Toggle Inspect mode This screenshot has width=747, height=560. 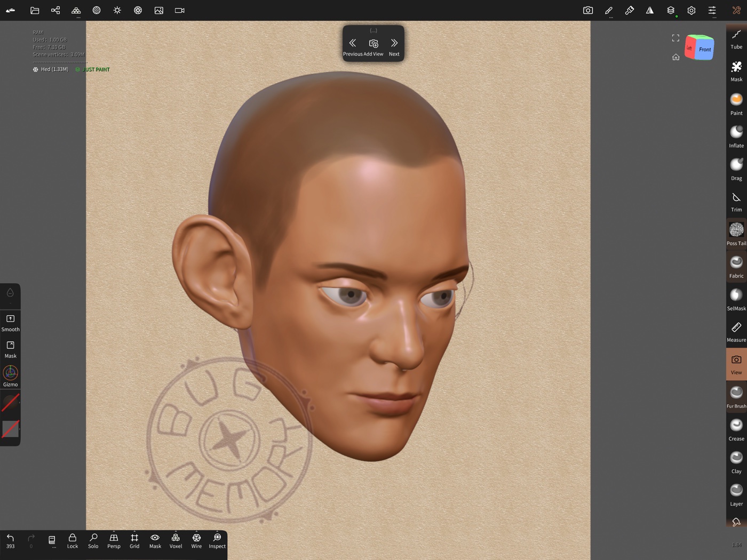[x=217, y=541]
